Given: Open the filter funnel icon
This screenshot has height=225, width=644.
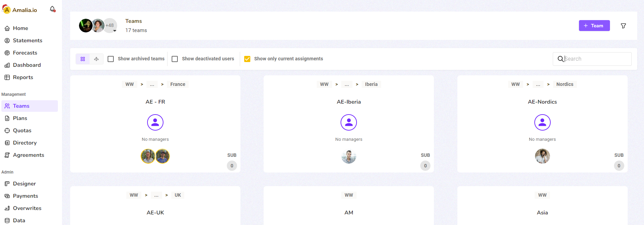Looking at the screenshot, I should (623, 26).
